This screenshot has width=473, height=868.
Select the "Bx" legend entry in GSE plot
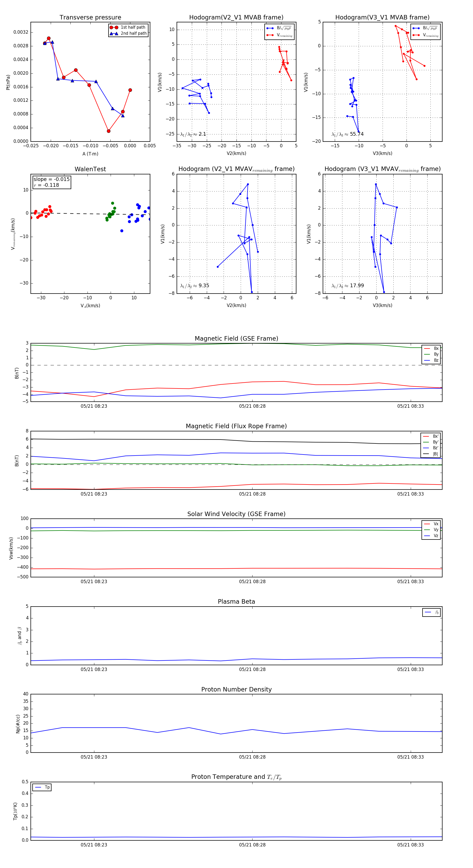[431, 349]
